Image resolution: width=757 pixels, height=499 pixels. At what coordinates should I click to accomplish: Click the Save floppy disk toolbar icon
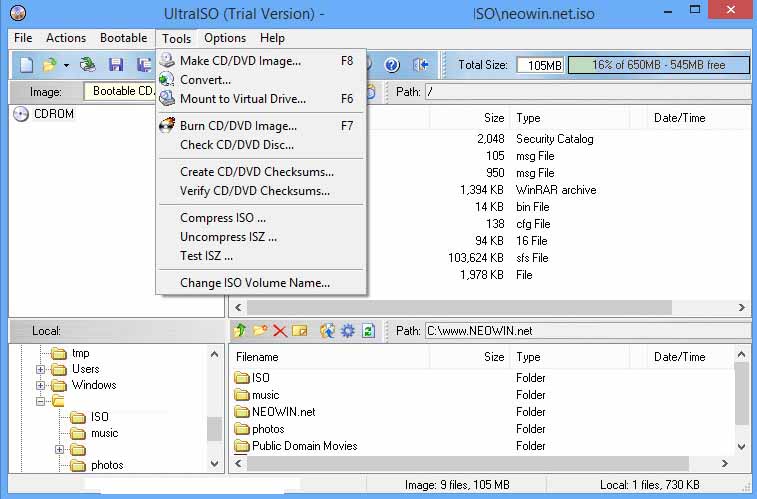116,65
